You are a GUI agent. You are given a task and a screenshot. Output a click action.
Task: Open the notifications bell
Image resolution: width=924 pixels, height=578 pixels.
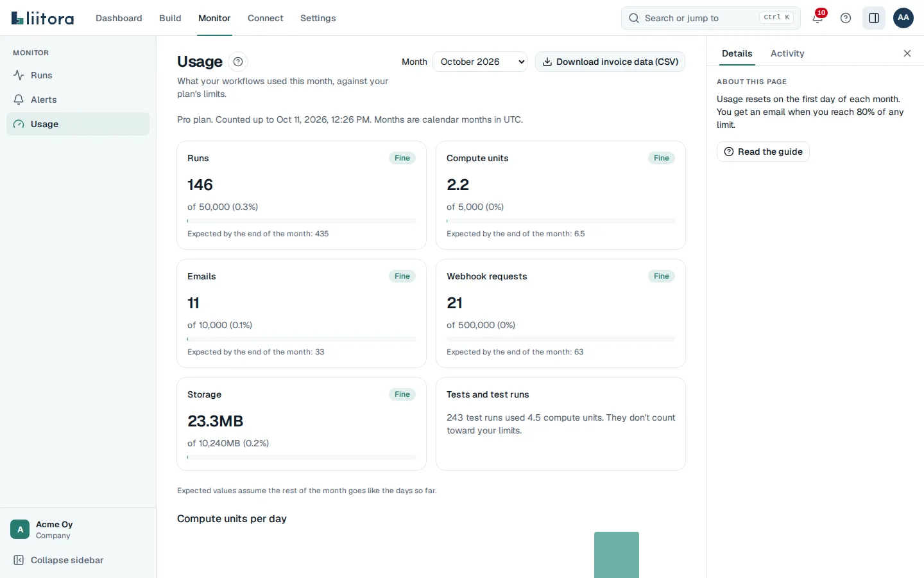(x=817, y=18)
